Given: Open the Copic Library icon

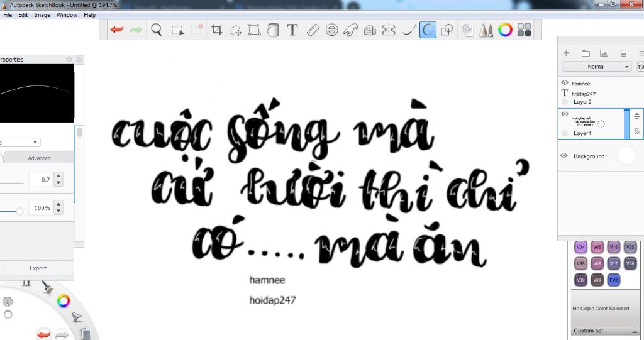Looking at the screenshot, I should tap(524, 30).
